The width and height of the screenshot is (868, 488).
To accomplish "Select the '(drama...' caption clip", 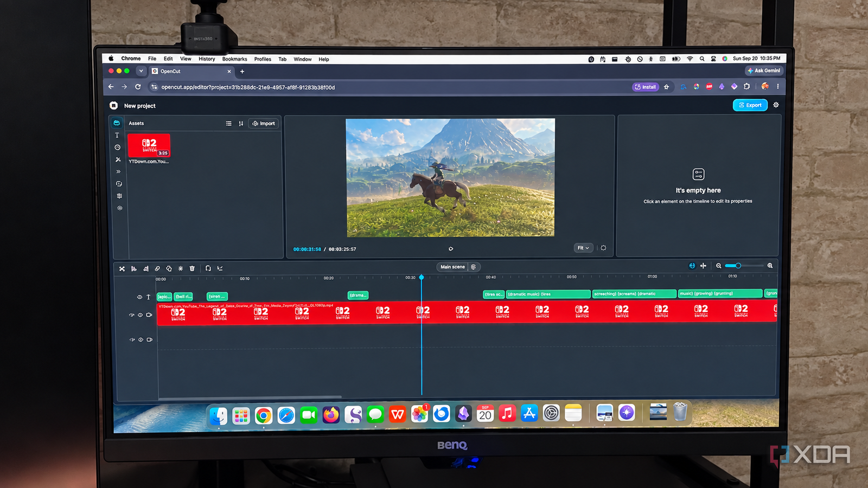I will pos(358,296).
